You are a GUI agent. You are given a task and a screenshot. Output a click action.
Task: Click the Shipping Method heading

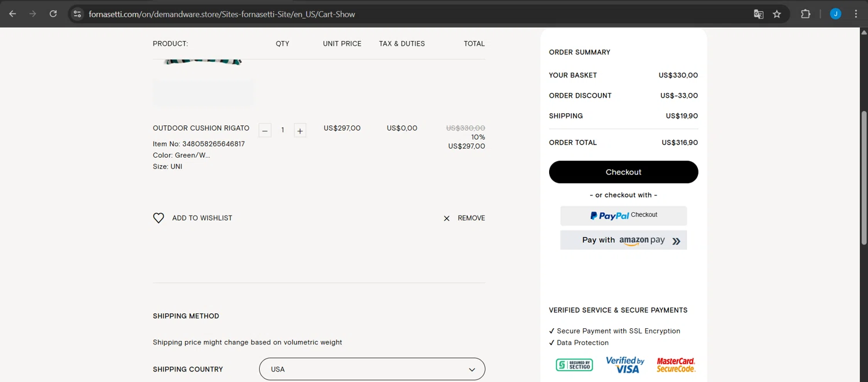click(186, 316)
